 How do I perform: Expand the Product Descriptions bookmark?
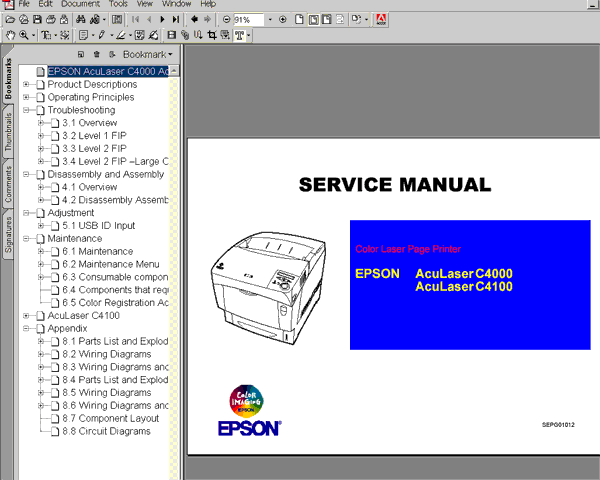[x=26, y=84]
